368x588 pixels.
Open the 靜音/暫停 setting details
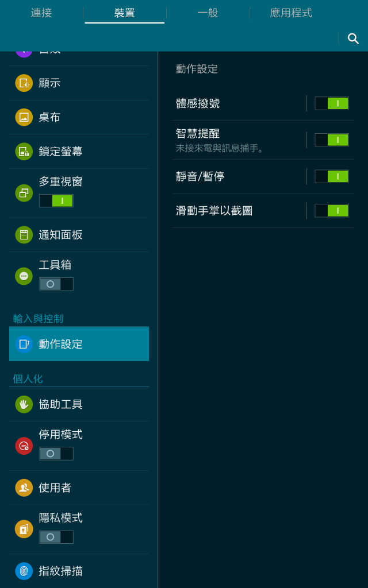click(x=239, y=176)
